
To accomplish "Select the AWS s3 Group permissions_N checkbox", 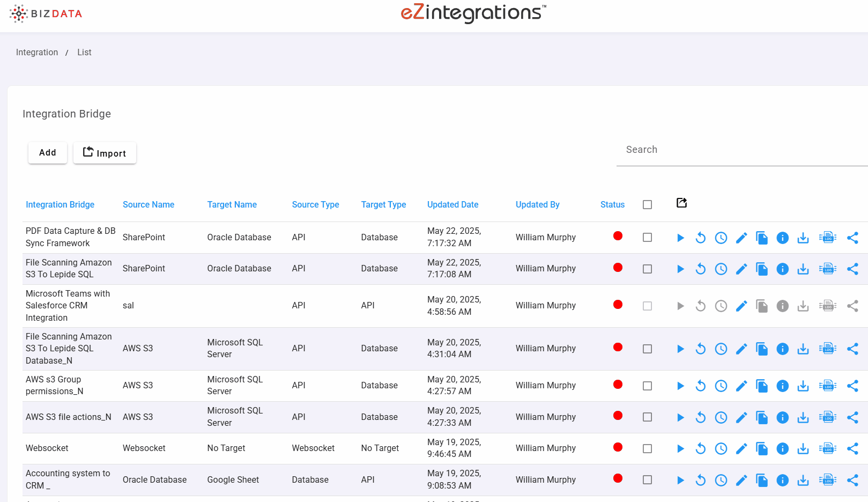I will 648,386.
